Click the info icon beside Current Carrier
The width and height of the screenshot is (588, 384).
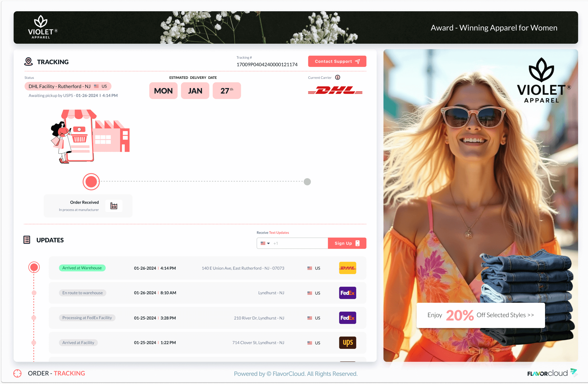click(338, 77)
